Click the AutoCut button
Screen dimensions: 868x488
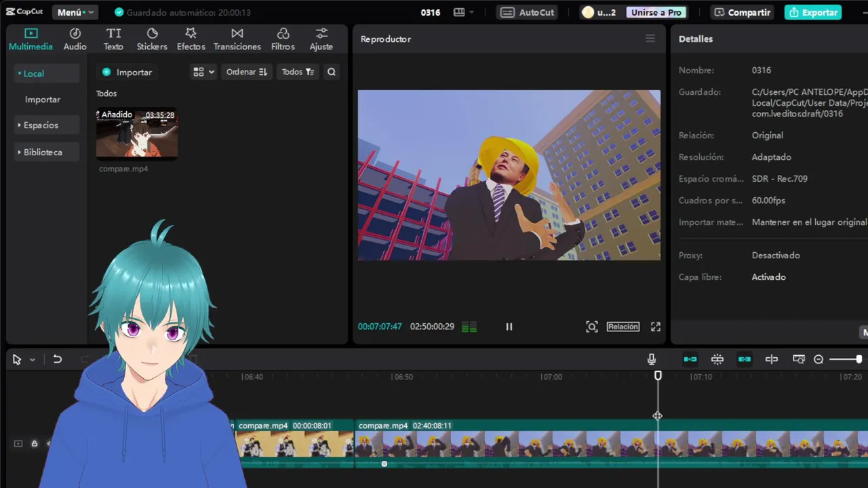528,12
